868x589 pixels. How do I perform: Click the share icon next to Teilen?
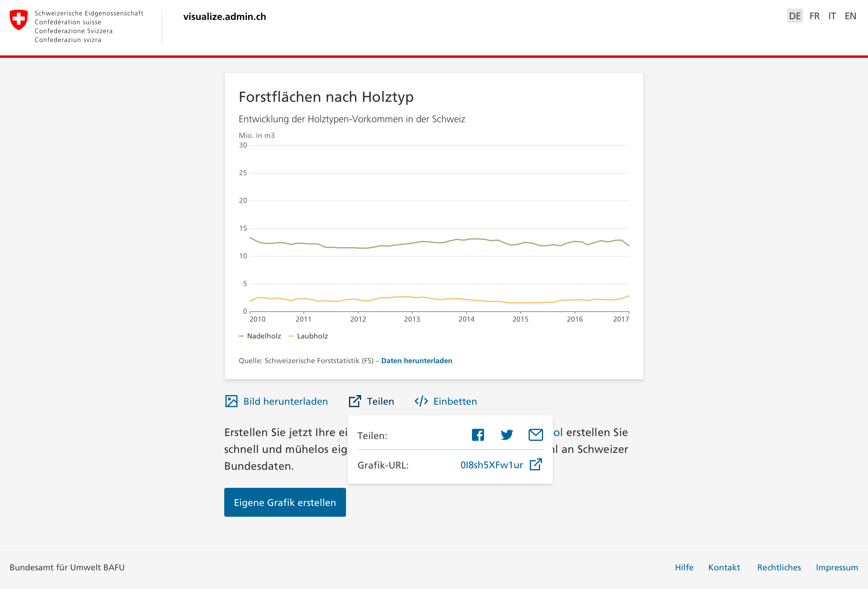[354, 401]
